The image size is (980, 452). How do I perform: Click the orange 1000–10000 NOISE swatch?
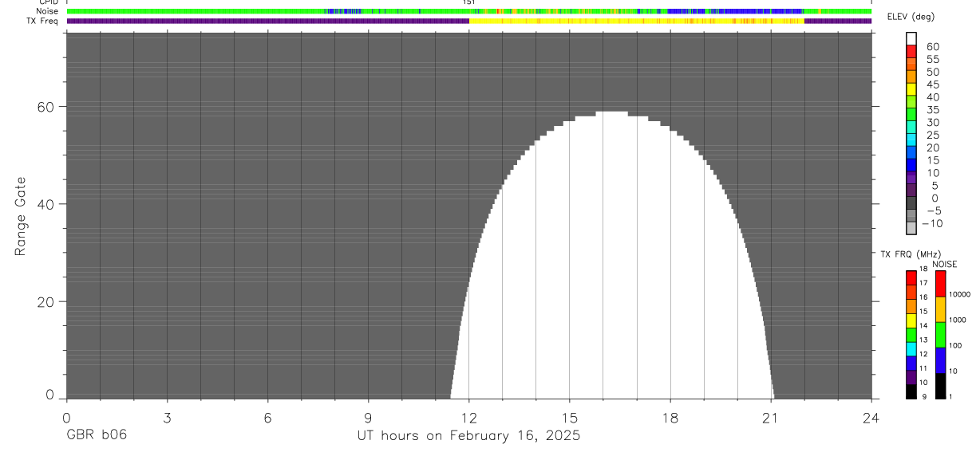click(940, 309)
